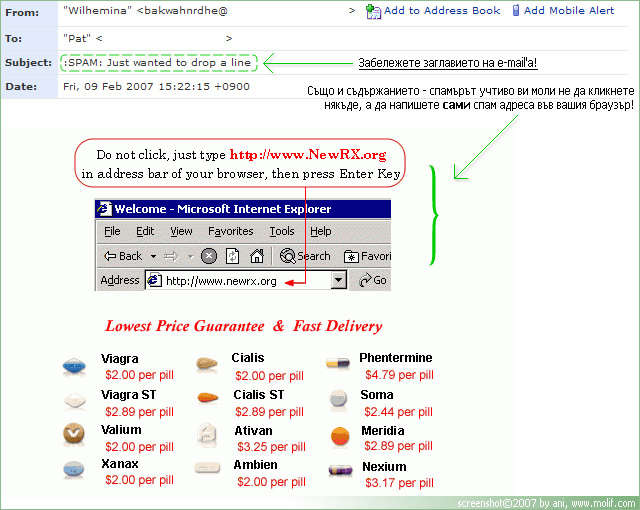This screenshot has height=510, width=640.
Task: Click the orange Cialis ST pill image
Action: [x=208, y=397]
